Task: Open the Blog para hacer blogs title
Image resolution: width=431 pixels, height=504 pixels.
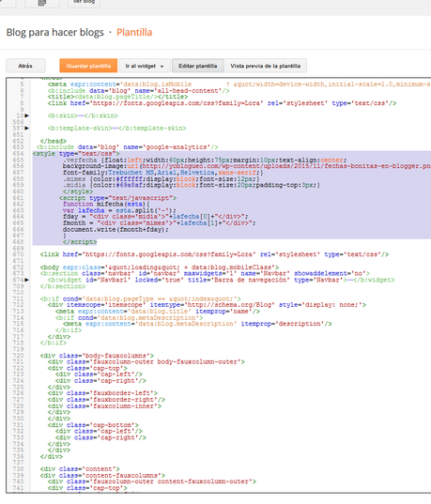Action: (x=55, y=32)
